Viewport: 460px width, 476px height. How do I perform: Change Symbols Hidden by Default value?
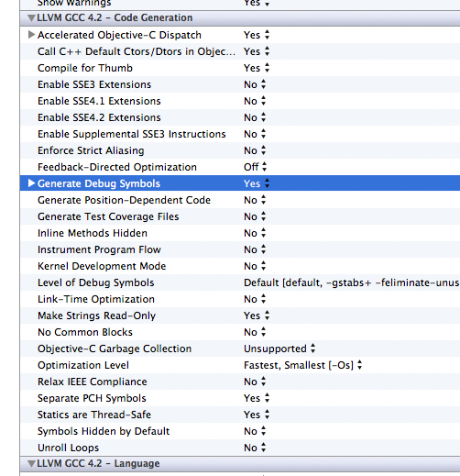pyautogui.click(x=255, y=431)
